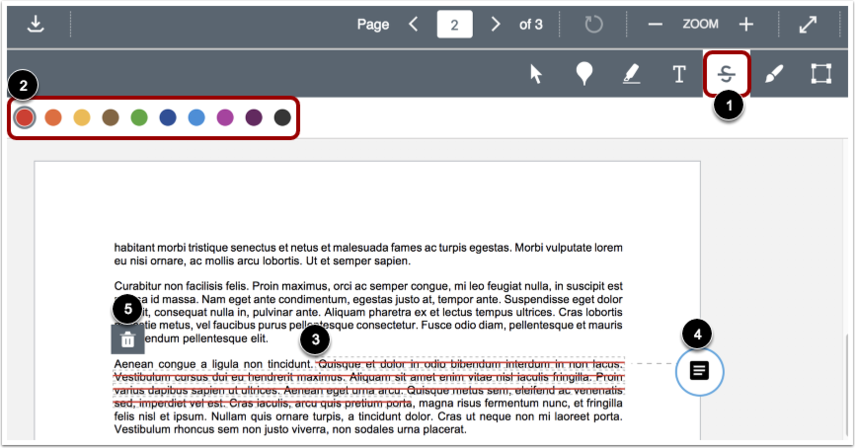This screenshot has width=855, height=448.
Task: Choose the dark blue annotation color
Action: [168, 117]
